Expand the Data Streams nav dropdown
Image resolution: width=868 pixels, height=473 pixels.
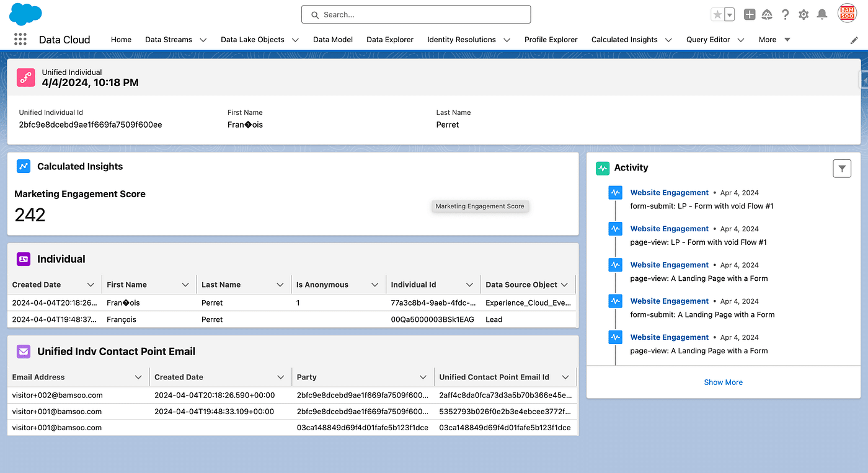203,40
